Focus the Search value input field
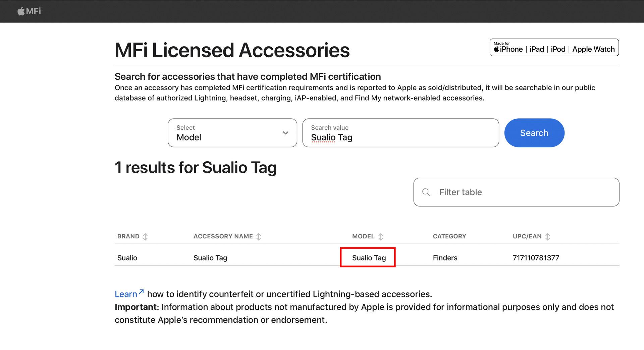The image size is (644, 350). pyautogui.click(x=400, y=133)
